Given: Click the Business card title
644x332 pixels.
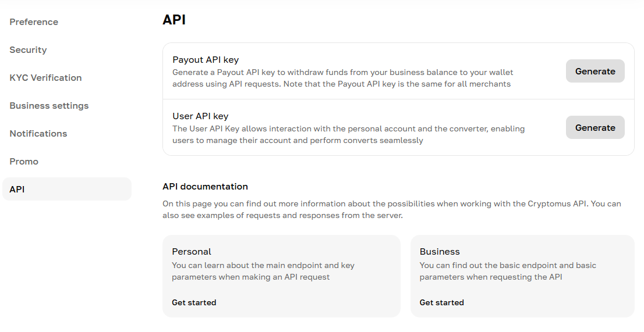Looking at the screenshot, I should click(x=440, y=252).
